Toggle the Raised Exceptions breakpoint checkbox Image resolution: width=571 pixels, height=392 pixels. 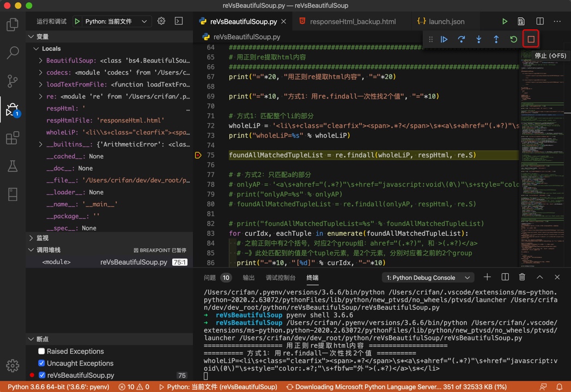pyautogui.click(x=41, y=351)
